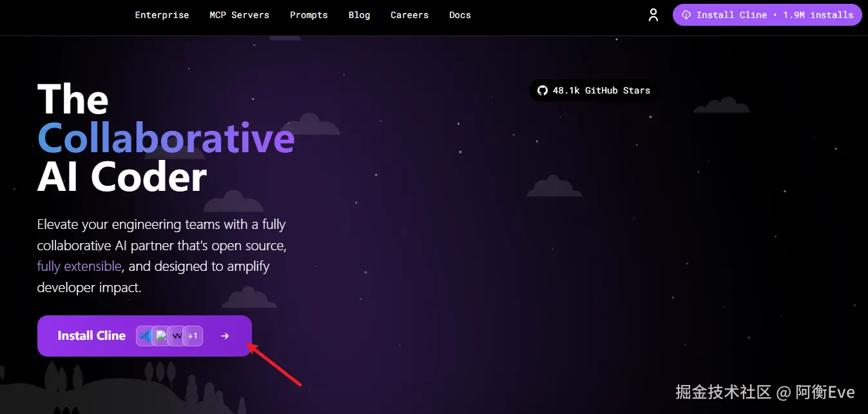This screenshot has width=868, height=414.
Task: Click the 'Collaborative' gradient heading word
Action: tap(166, 138)
